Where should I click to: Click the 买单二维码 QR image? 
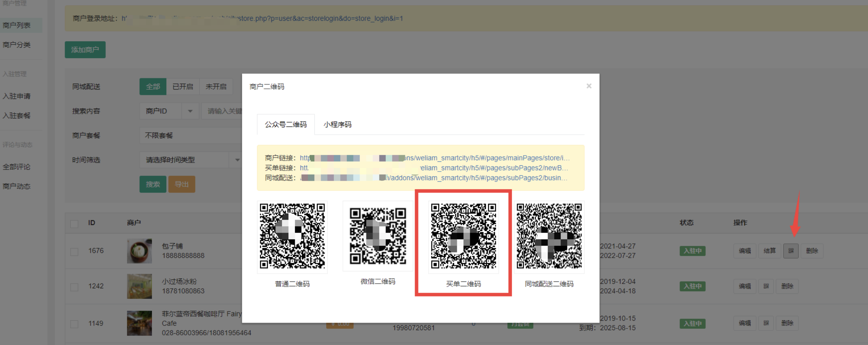463,236
